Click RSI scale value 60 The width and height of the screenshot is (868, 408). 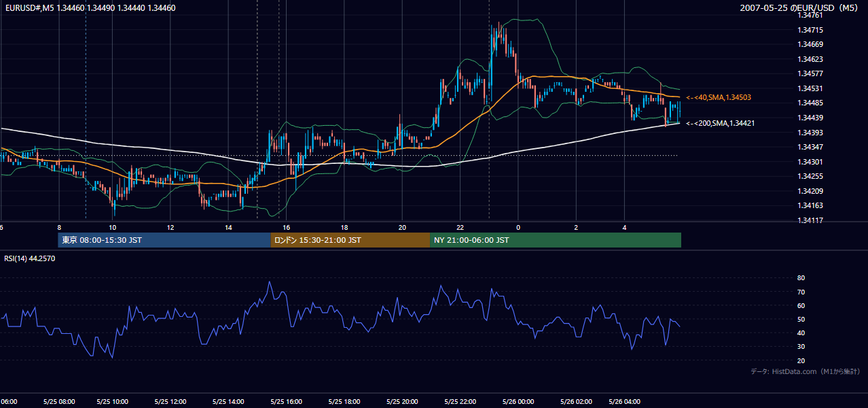tap(801, 305)
